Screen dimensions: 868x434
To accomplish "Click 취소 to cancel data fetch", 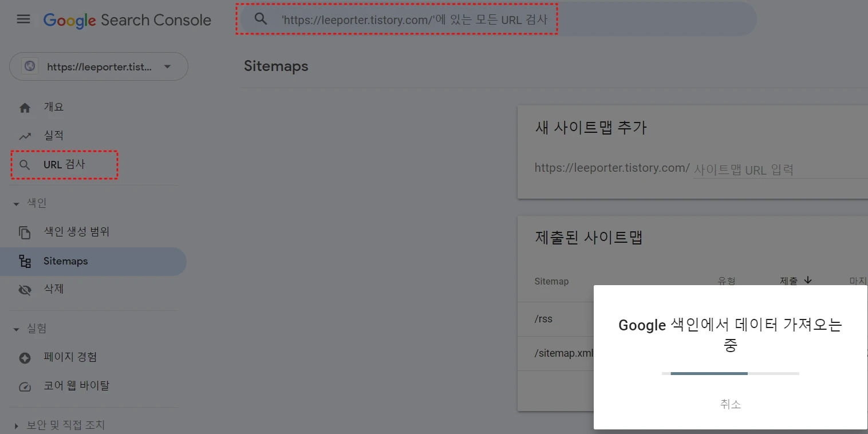I will [731, 404].
